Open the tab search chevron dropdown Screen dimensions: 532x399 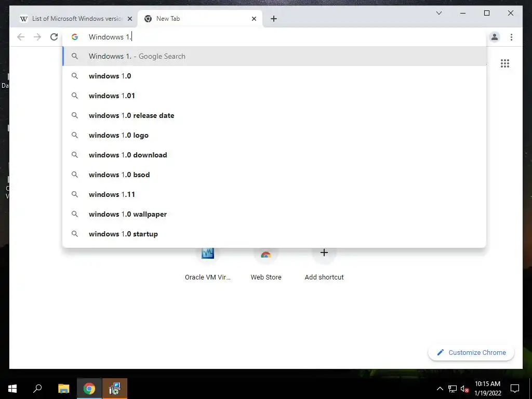pyautogui.click(x=438, y=13)
